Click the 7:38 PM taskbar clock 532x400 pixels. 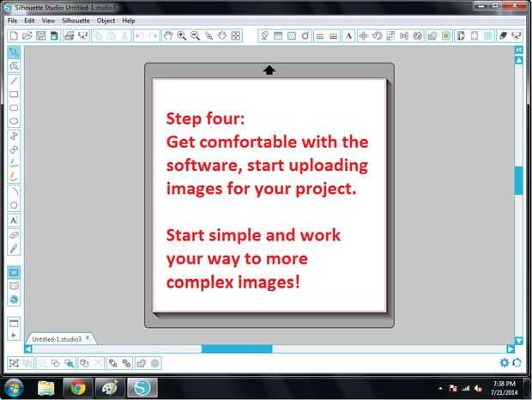click(505, 384)
